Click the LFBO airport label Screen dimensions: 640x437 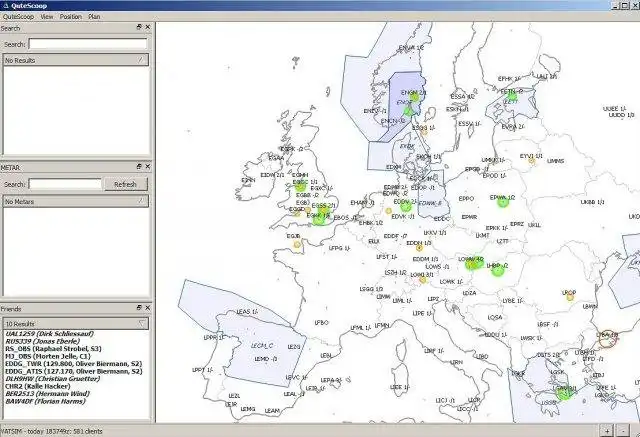(321, 322)
